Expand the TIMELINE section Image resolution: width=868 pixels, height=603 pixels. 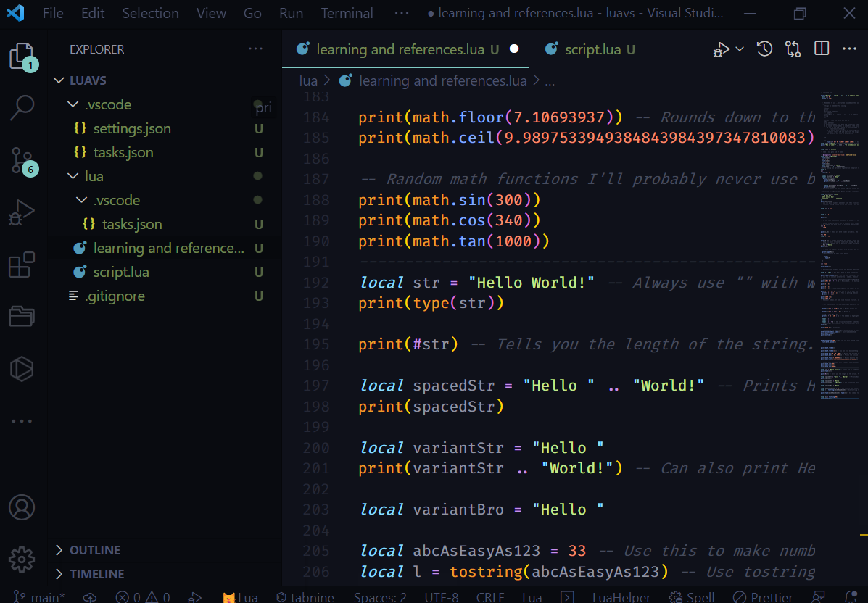tap(165, 574)
